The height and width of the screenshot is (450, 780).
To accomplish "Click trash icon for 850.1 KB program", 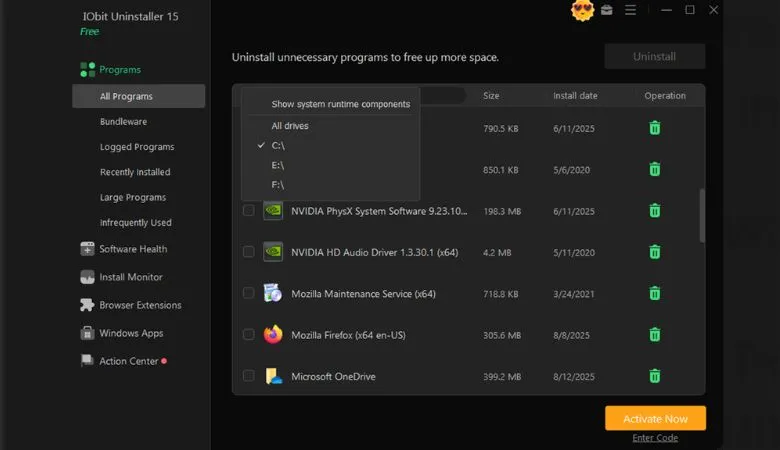I will tap(655, 169).
